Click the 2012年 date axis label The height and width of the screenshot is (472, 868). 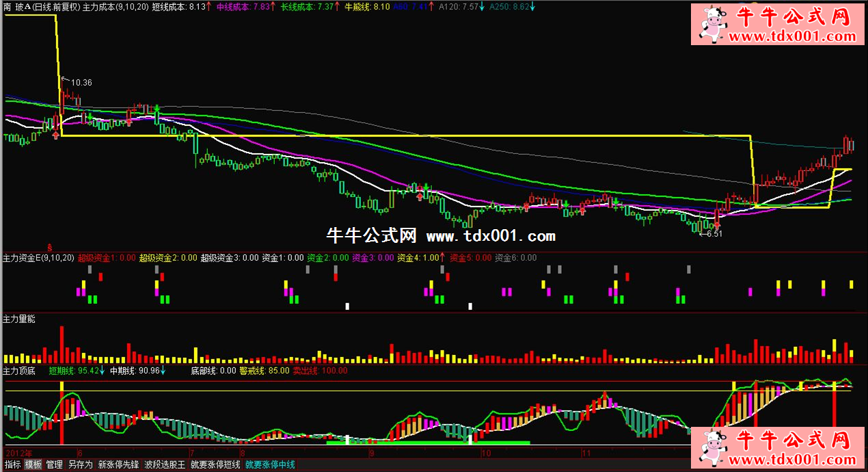pos(18,453)
